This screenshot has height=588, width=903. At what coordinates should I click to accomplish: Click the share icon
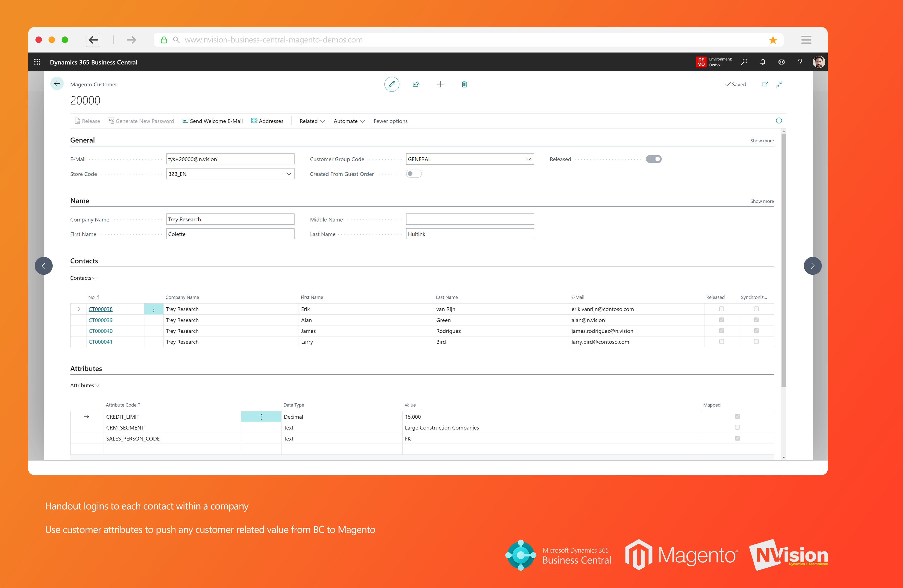click(x=416, y=84)
